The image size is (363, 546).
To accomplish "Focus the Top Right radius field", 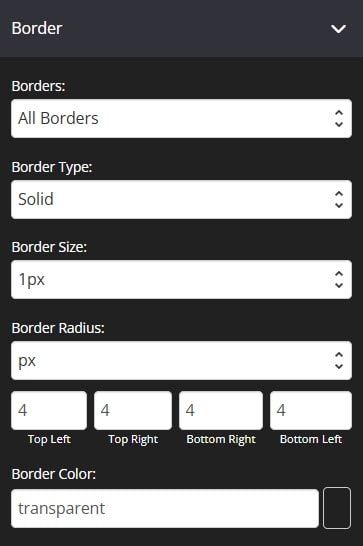I will [x=133, y=410].
